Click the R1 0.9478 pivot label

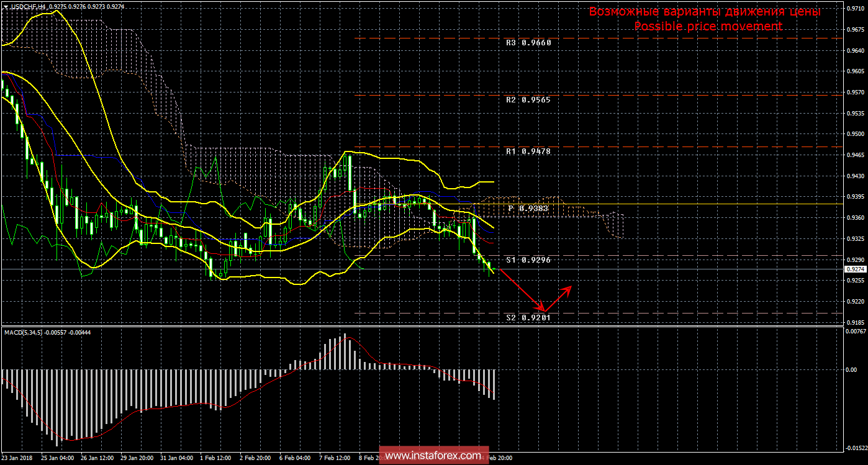tap(528, 151)
